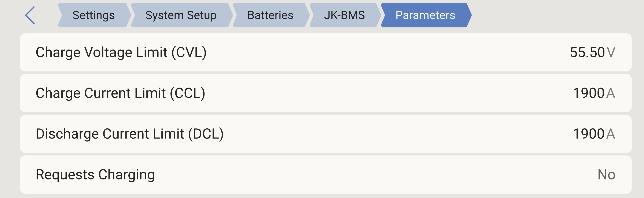Click the V unit after 55.50
The width and height of the screenshot is (644, 198).
click(611, 52)
